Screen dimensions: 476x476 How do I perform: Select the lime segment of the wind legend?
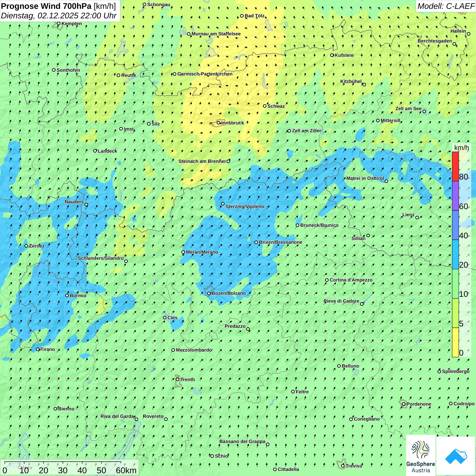(455, 313)
